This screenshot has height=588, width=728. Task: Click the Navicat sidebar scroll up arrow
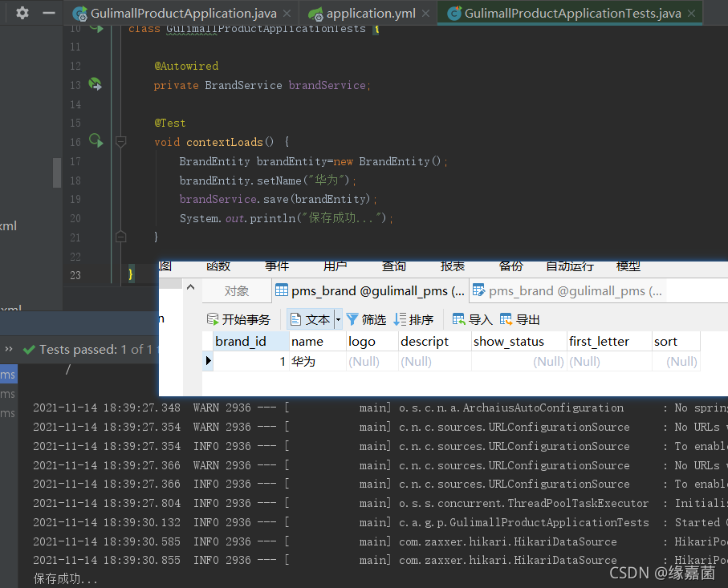pyautogui.click(x=190, y=287)
